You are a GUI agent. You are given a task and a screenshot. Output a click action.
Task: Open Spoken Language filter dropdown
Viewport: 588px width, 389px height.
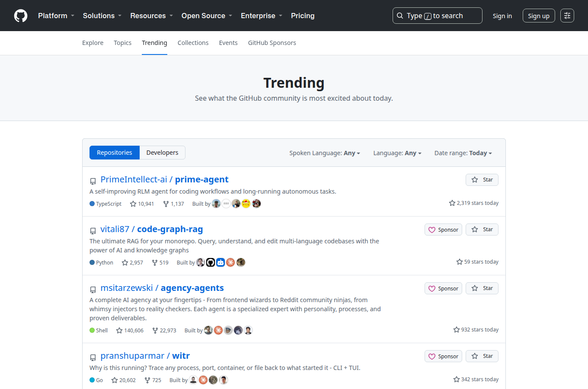click(x=325, y=153)
